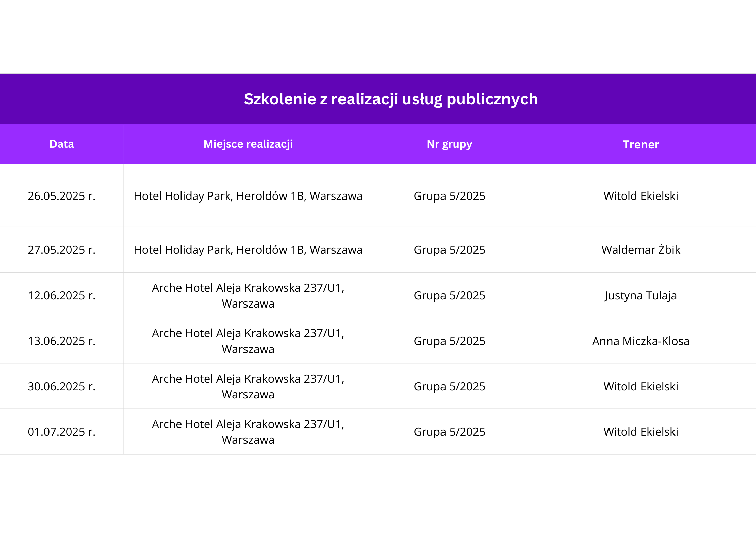Select the 'Trener' column header
The width and height of the screenshot is (756, 534).
click(x=641, y=144)
